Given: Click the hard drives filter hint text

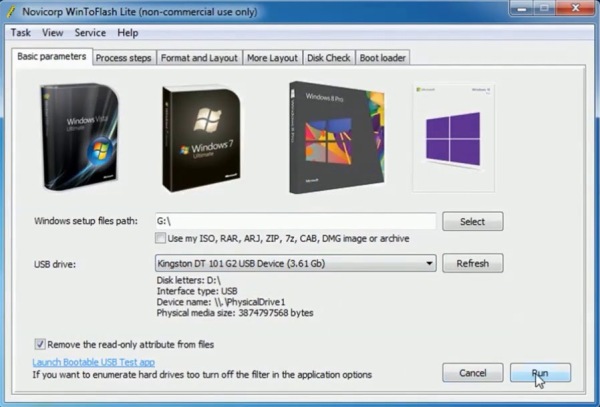Looking at the screenshot, I should click(202, 374).
